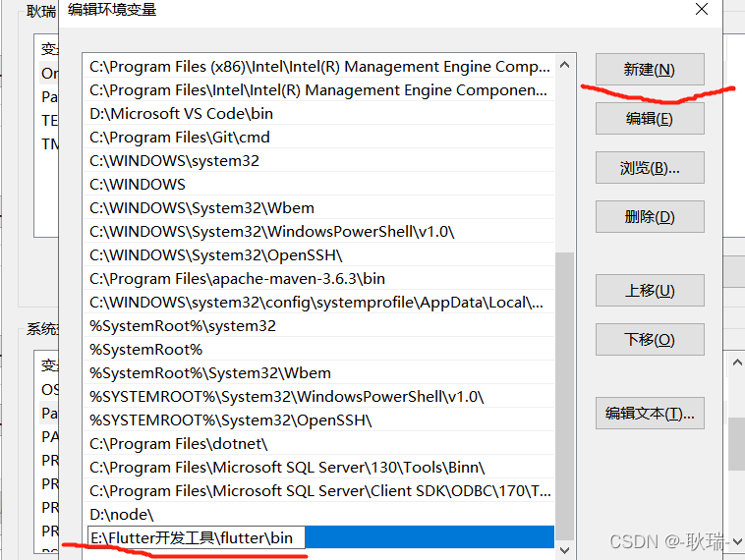This screenshot has height=560, width=745.
Task: Select C:\WINDOWS\System32\WindowsPowerShell\v1.0\ entry
Action: [318, 231]
